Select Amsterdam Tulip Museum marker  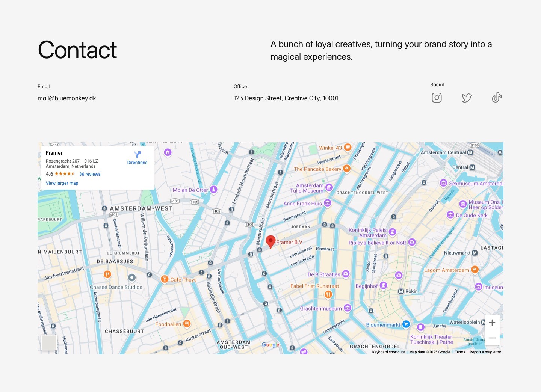coord(329,187)
